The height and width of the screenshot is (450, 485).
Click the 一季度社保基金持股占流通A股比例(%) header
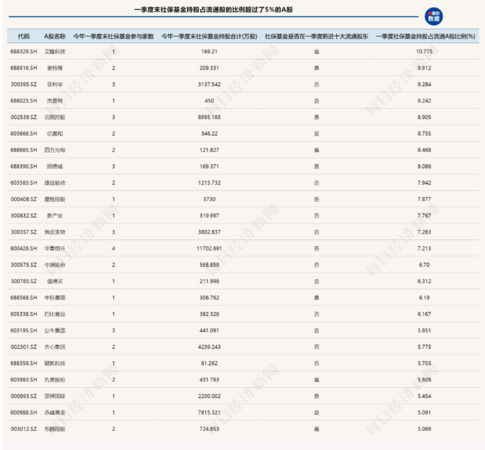point(426,36)
